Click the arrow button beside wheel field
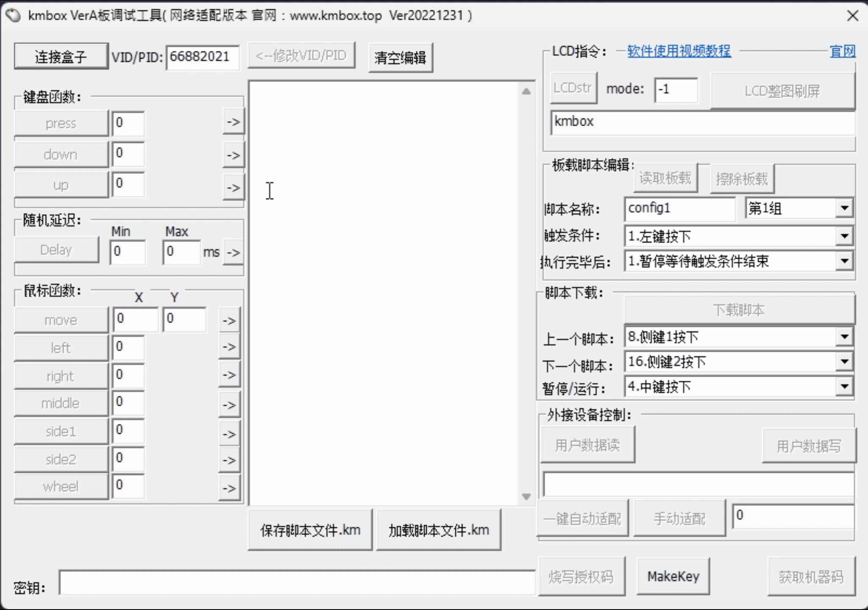The width and height of the screenshot is (868, 610). [x=229, y=488]
